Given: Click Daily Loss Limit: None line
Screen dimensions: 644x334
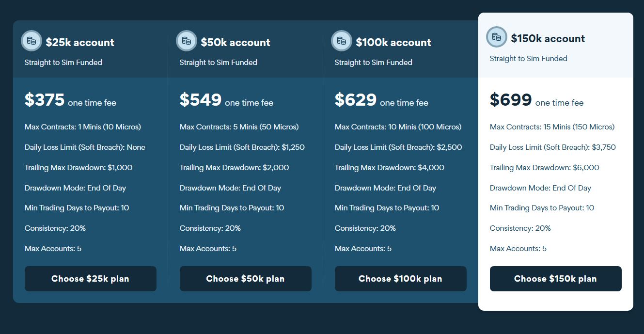Looking at the screenshot, I should 85,147.
